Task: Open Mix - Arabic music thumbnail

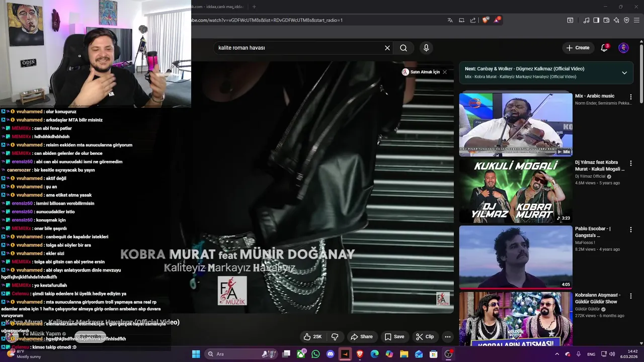Action: pos(516,124)
